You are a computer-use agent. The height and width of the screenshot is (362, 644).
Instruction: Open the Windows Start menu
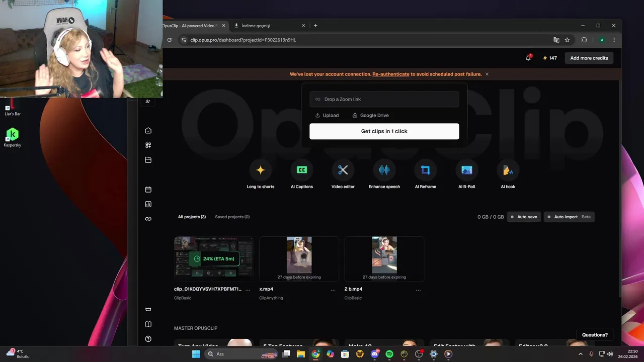coord(196,354)
